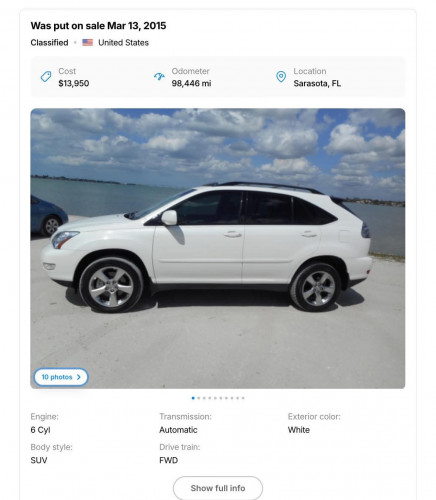Viewport: 436px width, 500px height.
Task: Click the Sarasota, FL location text
Action: pos(317,83)
